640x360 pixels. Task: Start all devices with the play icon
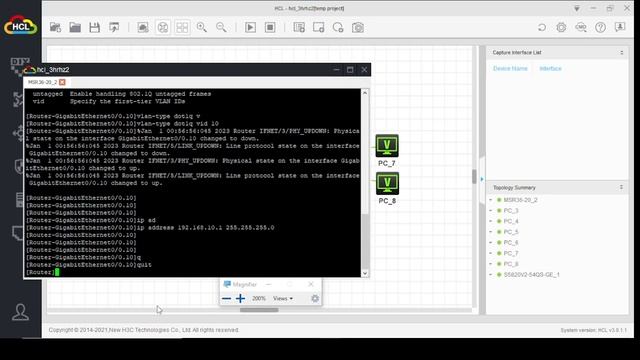[x=250, y=27]
